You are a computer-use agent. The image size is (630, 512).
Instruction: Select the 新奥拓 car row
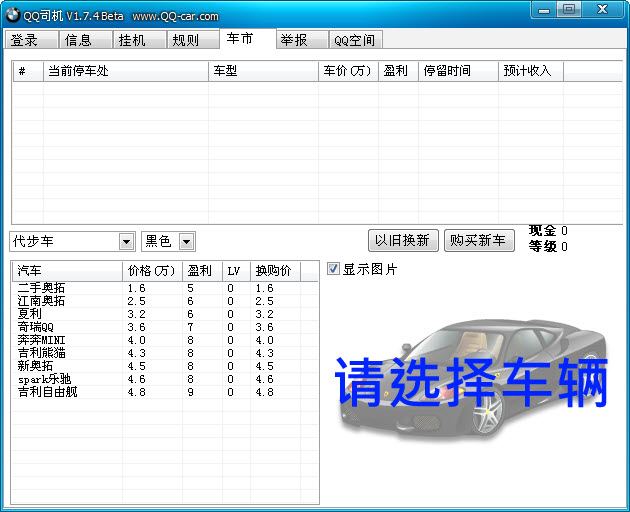[x=165, y=366]
